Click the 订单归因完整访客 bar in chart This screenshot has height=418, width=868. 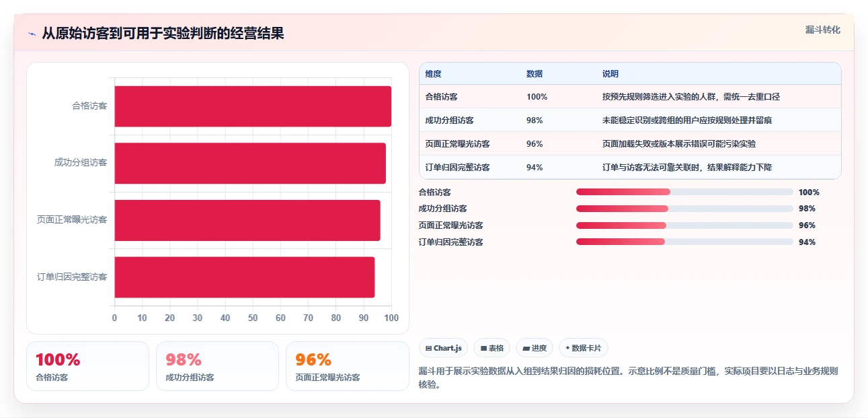245,277
